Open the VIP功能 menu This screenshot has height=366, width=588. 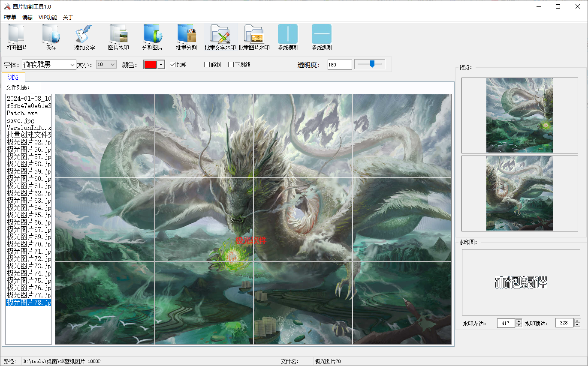point(48,18)
